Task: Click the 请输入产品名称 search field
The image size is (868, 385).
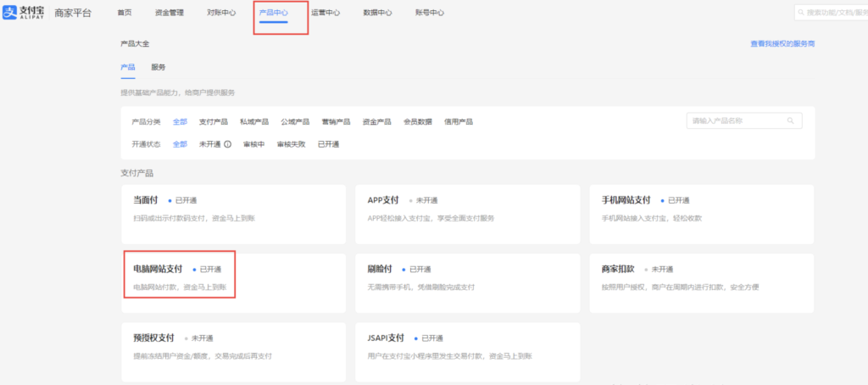Action: [x=744, y=120]
